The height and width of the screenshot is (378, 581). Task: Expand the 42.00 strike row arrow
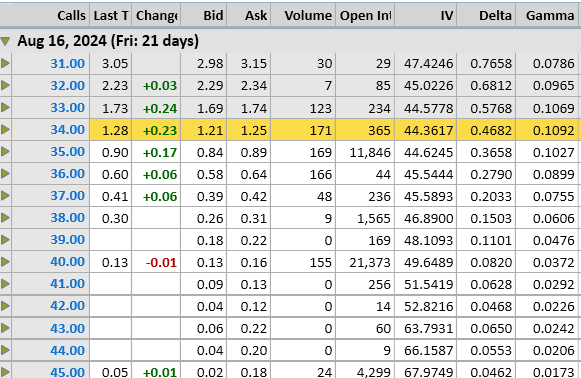coord(5,306)
